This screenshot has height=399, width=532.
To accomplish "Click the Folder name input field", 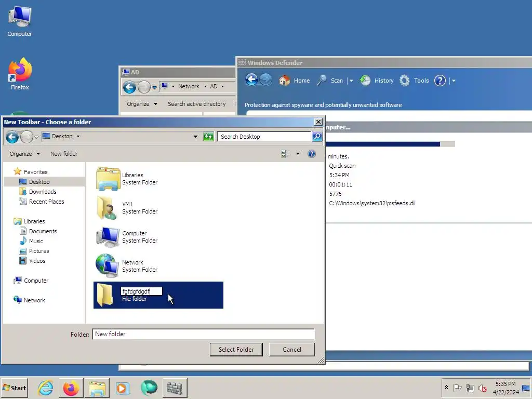I will [203, 334].
